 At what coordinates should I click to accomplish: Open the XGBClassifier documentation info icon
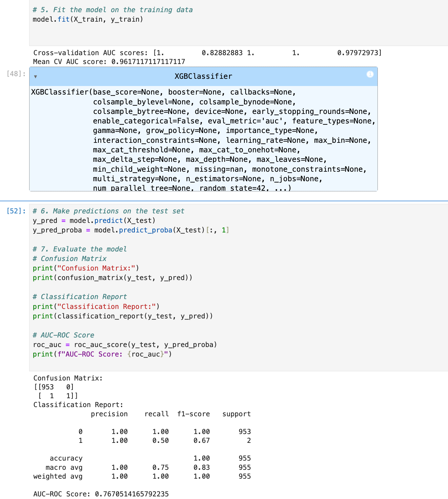(x=370, y=74)
